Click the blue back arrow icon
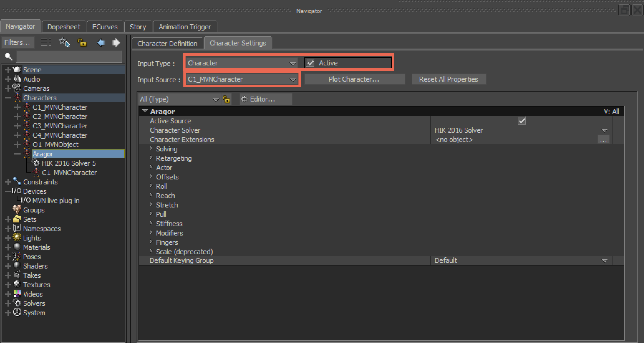This screenshot has width=644, height=343. point(101,43)
